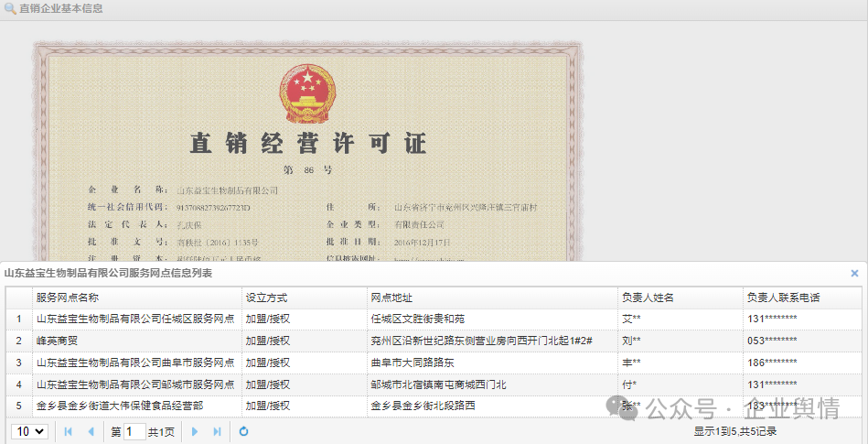
Task: Select row 金乡县金乡街道大伟保健食品经营部
Action: [434, 406]
